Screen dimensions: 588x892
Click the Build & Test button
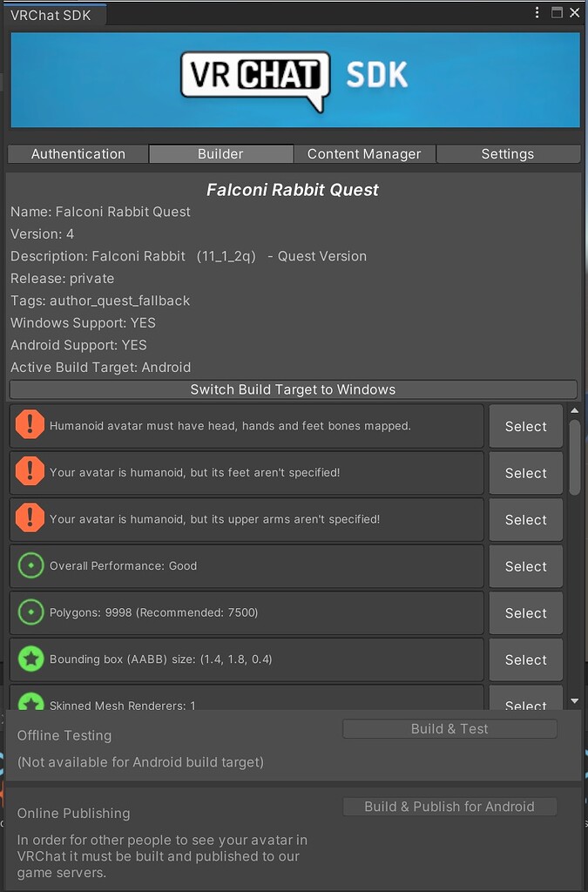(449, 728)
